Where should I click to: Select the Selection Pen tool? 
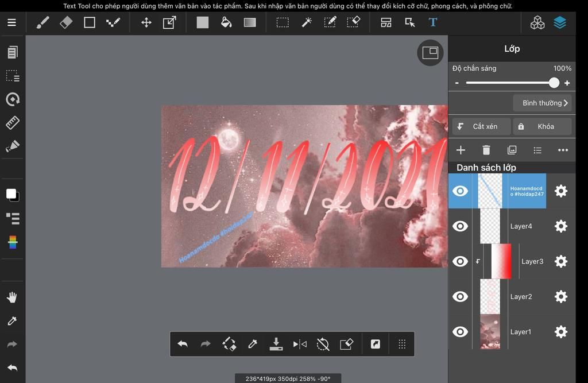[330, 22]
